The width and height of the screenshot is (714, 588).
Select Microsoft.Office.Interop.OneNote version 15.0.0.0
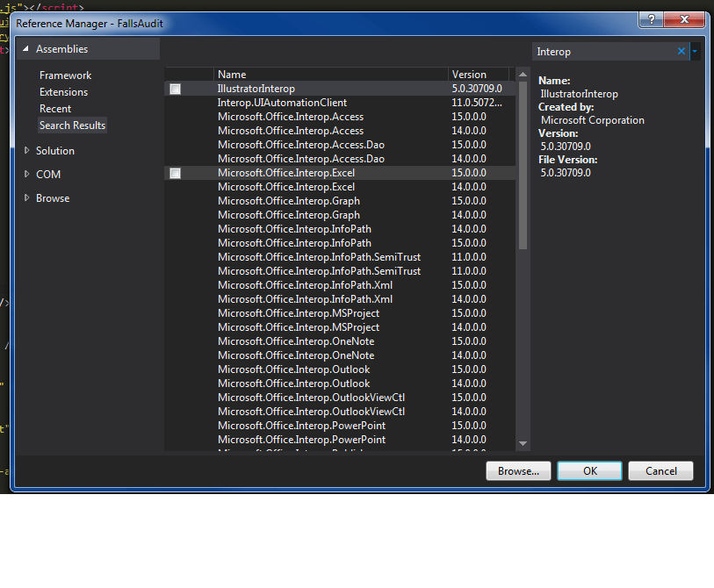[x=340, y=341]
